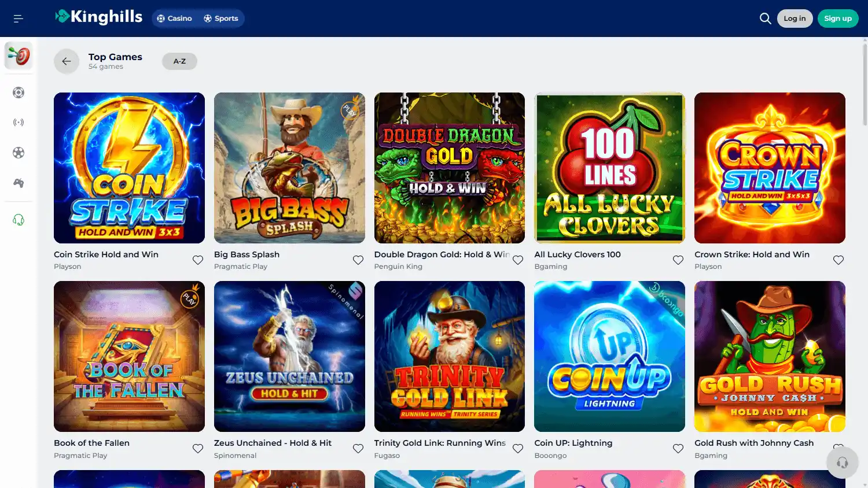Click the Kinghills logo
This screenshot has height=488, width=868.
click(x=99, y=17)
